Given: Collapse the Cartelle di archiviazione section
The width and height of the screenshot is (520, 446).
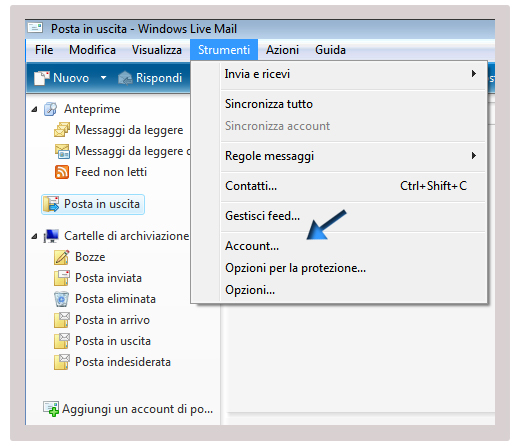Looking at the screenshot, I should click(34, 236).
